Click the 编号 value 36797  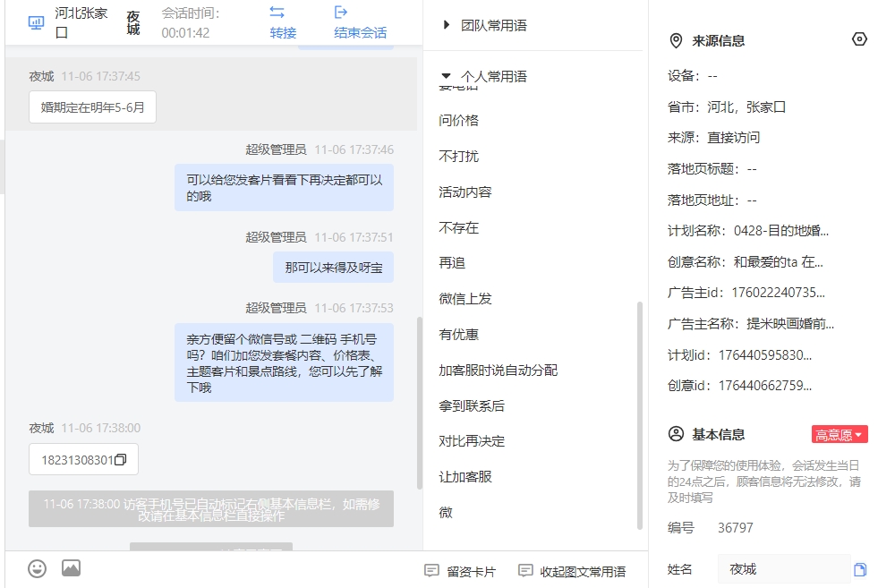pos(735,528)
